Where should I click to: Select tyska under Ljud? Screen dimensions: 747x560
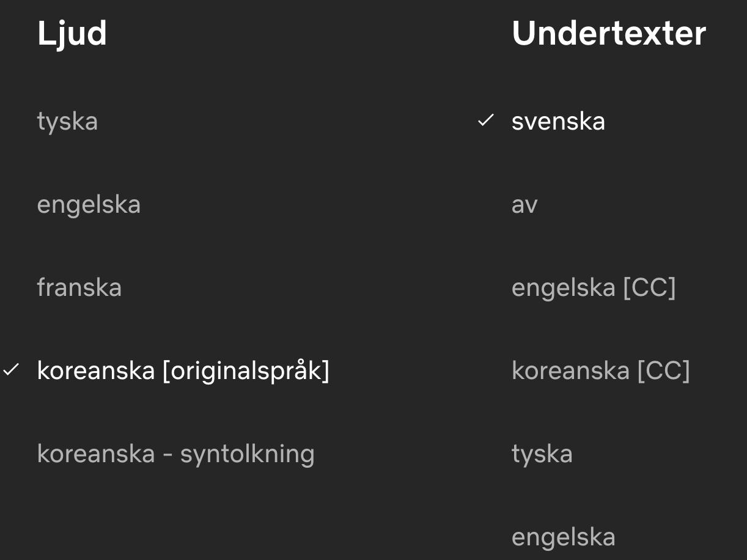pos(67,121)
